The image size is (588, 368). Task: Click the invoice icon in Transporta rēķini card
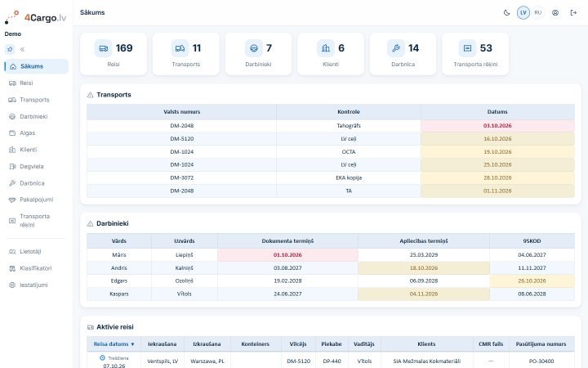467,48
